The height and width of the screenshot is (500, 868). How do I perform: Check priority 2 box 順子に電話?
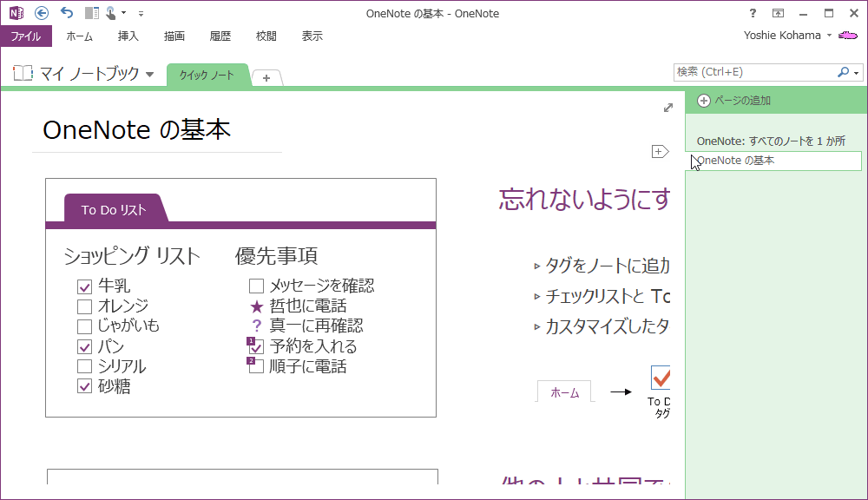[x=255, y=365]
